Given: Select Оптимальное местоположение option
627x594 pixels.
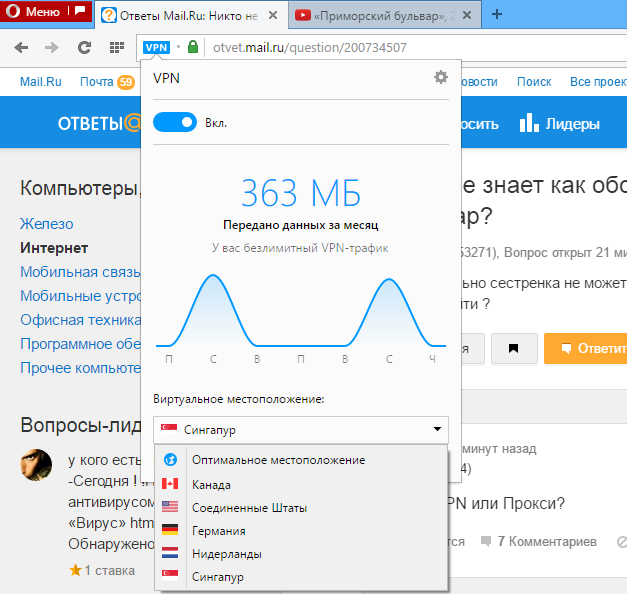Looking at the screenshot, I should pos(301,460).
